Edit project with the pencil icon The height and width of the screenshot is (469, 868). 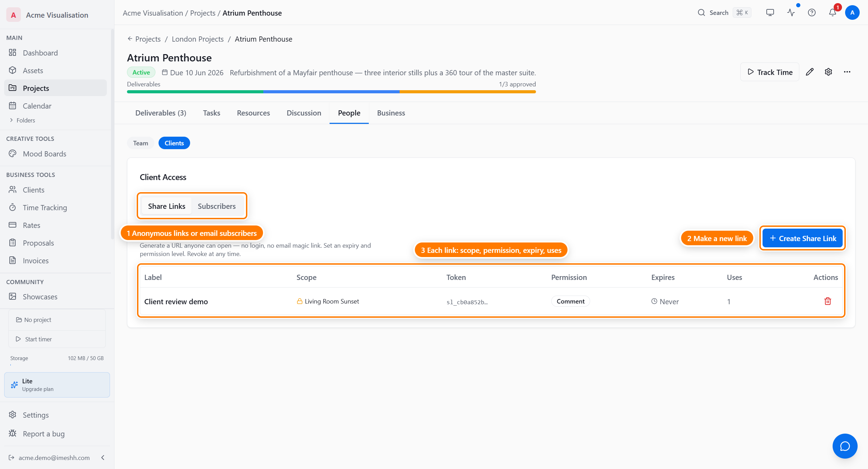coord(810,72)
